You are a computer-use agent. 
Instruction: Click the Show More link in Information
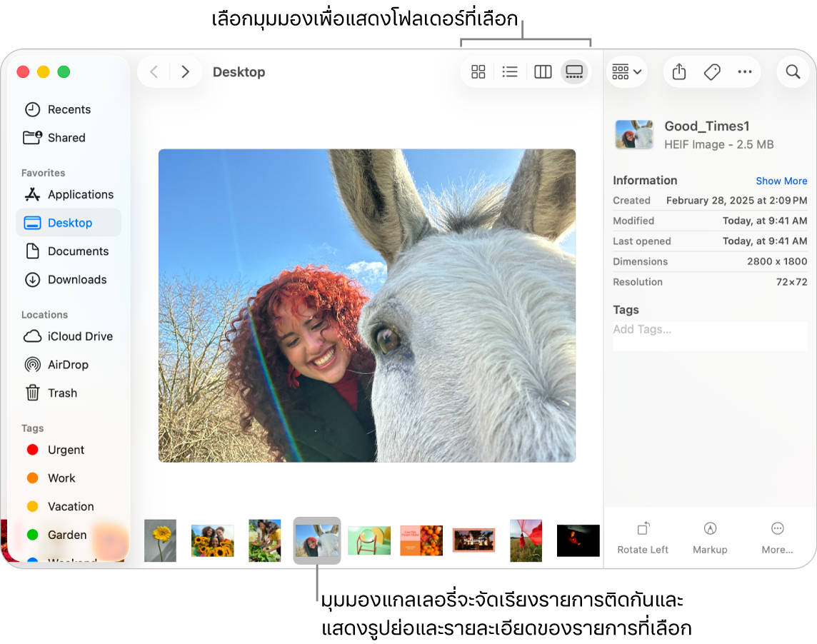(x=781, y=181)
